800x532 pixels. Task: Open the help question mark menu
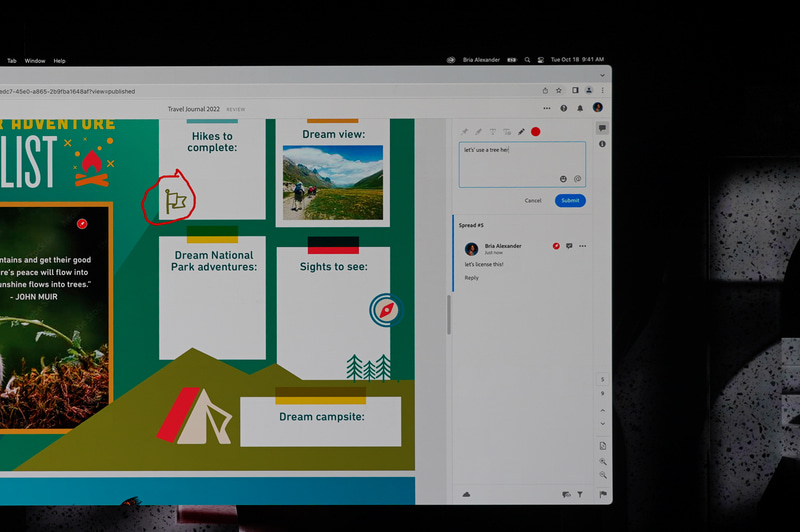[564, 108]
